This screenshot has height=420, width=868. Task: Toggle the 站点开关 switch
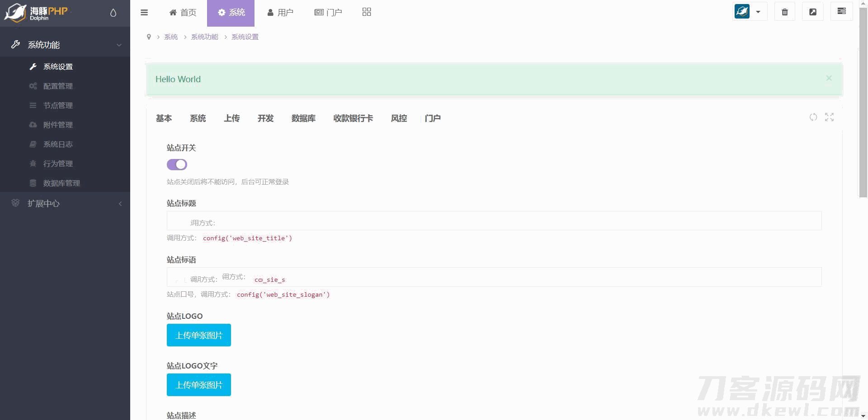click(177, 165)
